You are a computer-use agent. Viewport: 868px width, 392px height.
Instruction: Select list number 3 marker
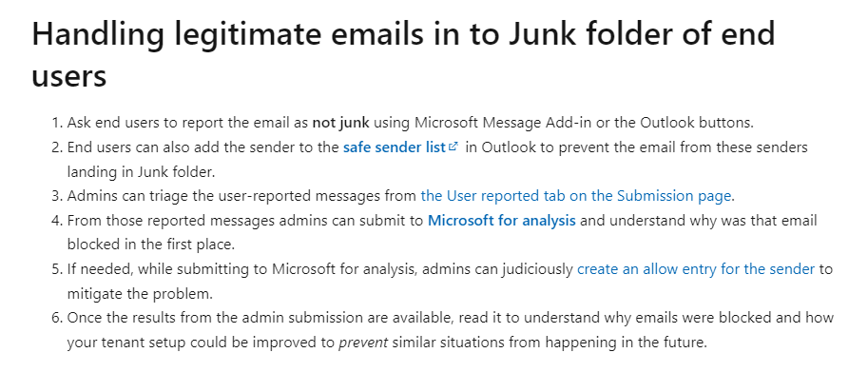click(x=58, y=196)
